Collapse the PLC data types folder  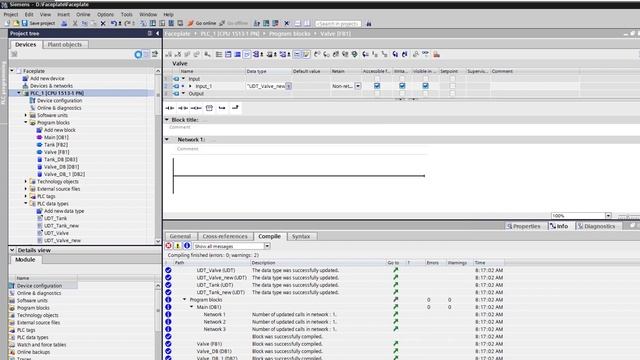(x=26, y=203)
